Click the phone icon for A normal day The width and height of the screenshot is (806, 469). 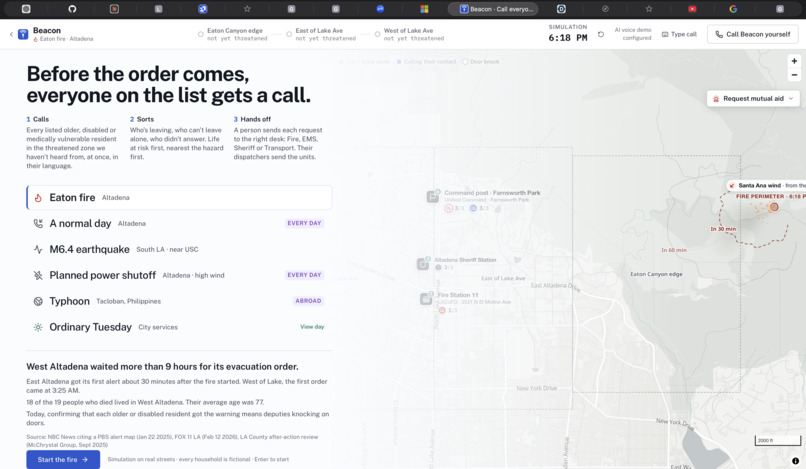(38, 223)
